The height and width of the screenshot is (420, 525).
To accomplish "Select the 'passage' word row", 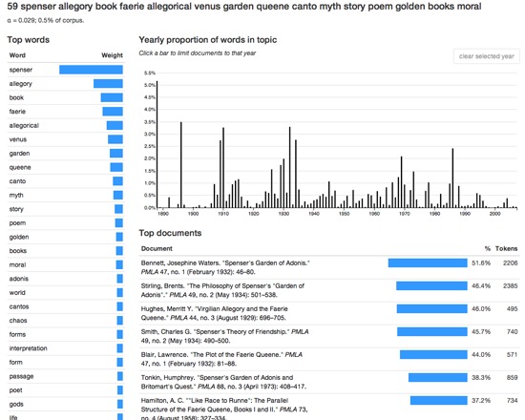I will click(x=66, y=376).
